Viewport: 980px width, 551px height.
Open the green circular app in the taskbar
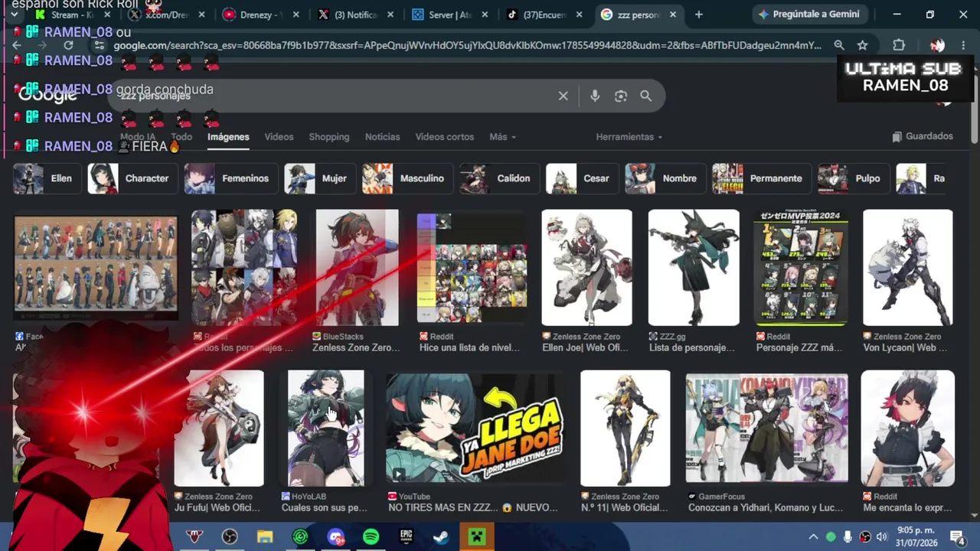[x=300, y=537]
